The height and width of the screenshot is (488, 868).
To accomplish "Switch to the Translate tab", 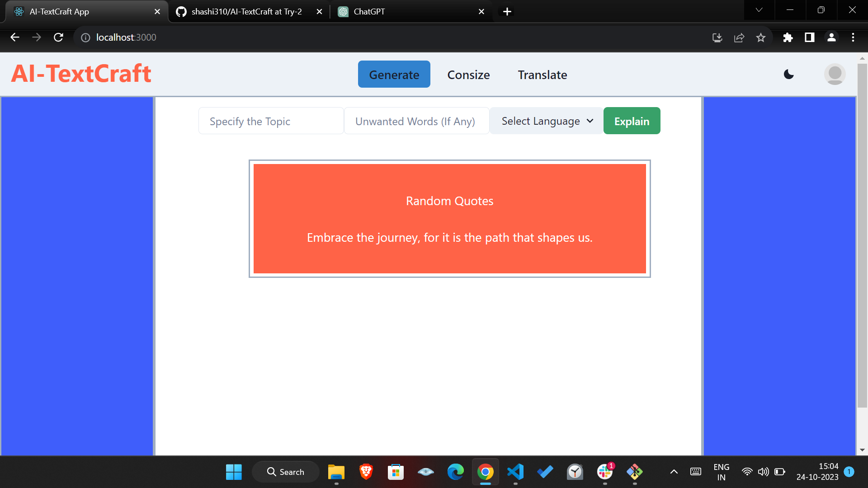I will pyautogui.click(x=542, y=75).
